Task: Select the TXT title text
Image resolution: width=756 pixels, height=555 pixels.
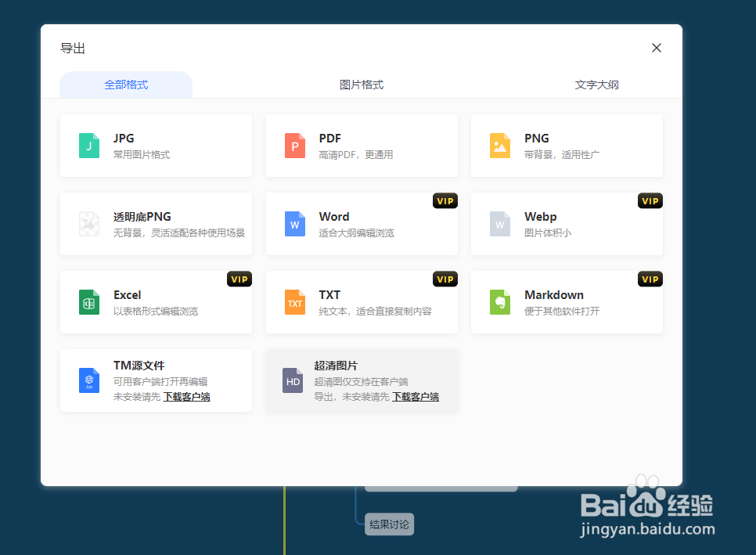Action: point(329,295)
